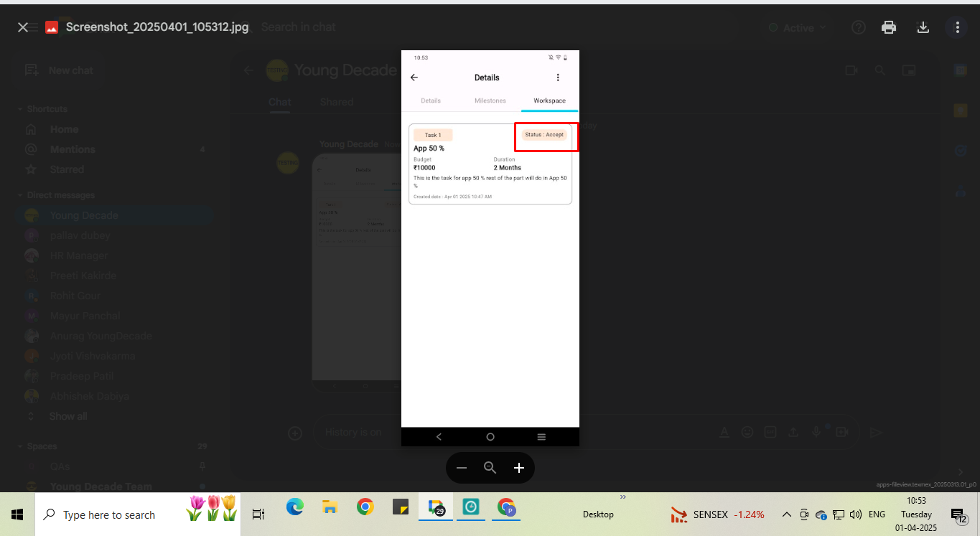Open the SENSEX stock widget
The height and width of the screenshot is (536, 980).
pos(718,514)
